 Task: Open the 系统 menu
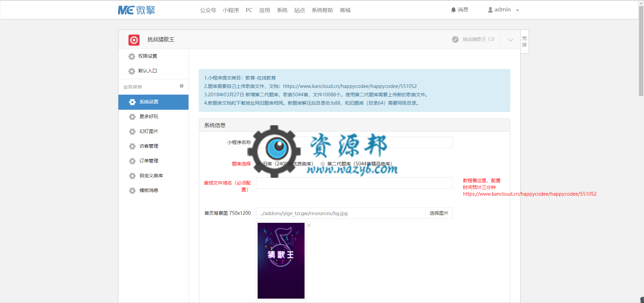click(x=282, y=10)
